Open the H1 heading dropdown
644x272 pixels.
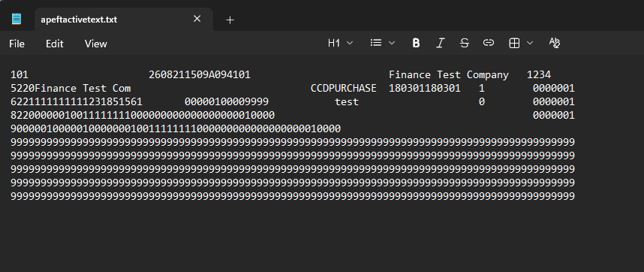coord(341,43)
